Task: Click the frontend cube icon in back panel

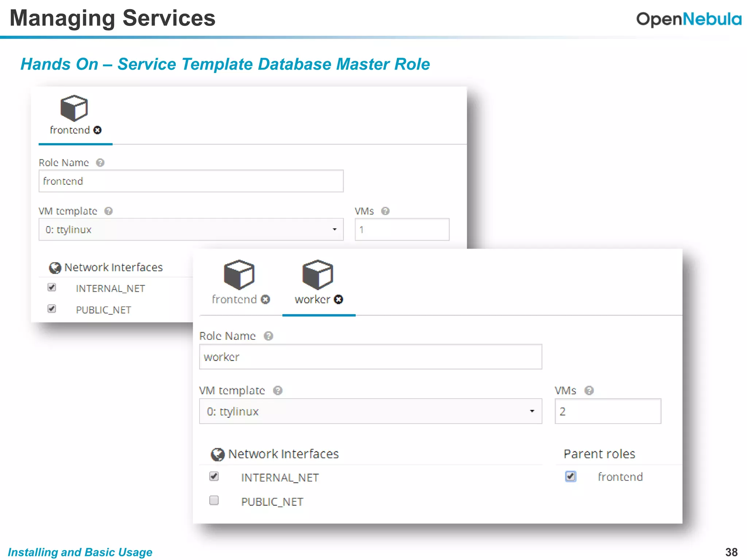Action: (x=74, y=108)
